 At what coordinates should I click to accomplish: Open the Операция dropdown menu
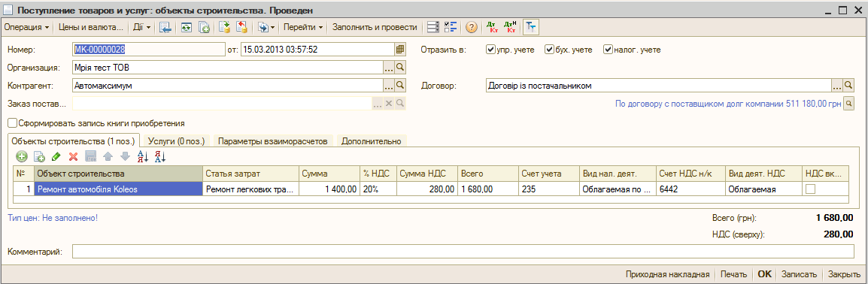26,26
